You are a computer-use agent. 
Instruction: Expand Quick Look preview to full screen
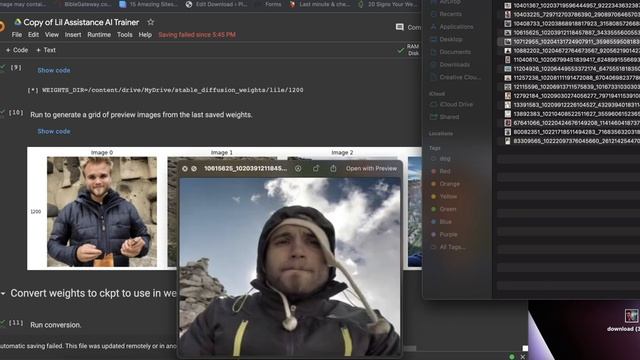194,169
